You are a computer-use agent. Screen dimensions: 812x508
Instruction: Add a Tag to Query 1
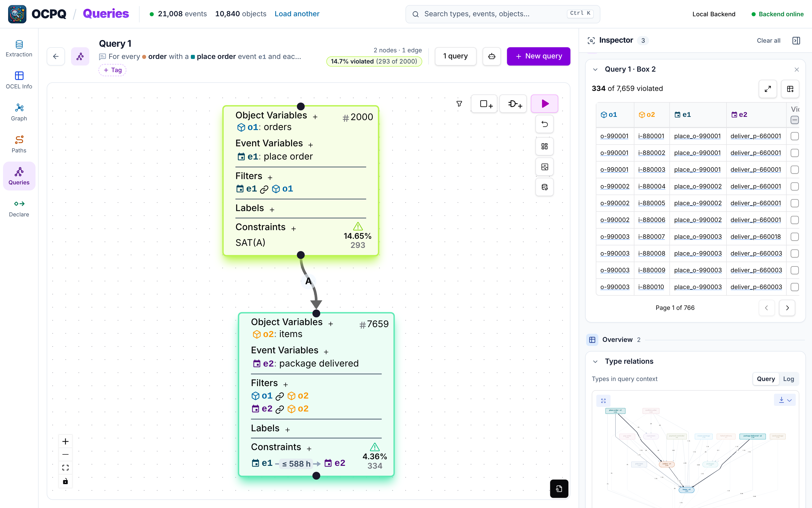point(112,70)
